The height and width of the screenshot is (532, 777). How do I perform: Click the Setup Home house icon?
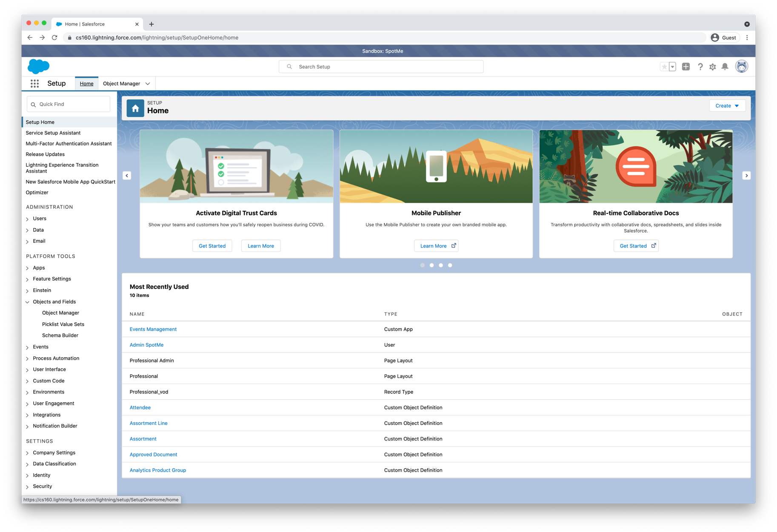(x=135, y=108)
